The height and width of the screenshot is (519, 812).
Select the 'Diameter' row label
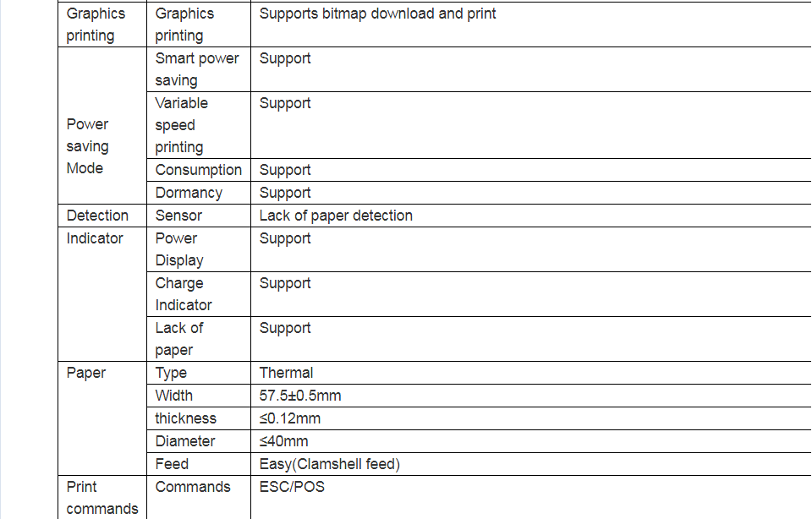pos(184,441)
